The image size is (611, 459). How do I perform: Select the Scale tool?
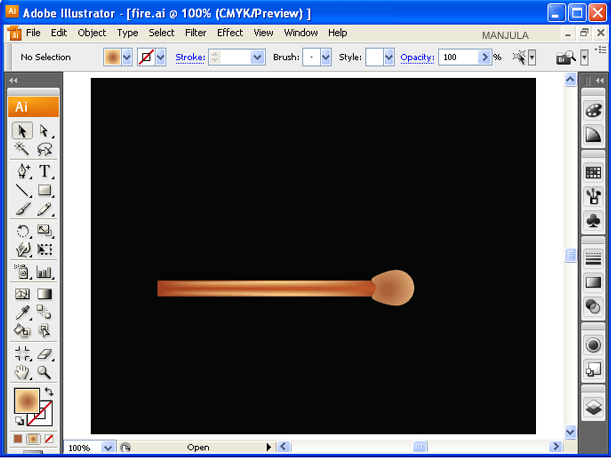click(44, 231)
